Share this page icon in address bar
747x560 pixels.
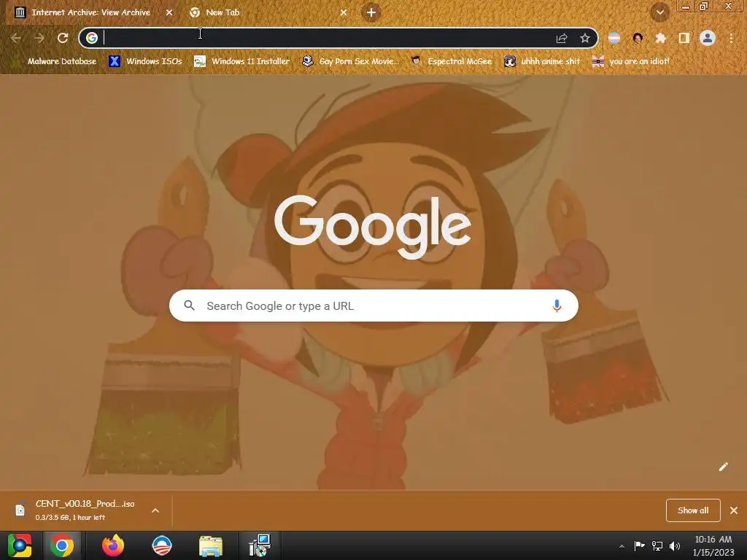point(562,38)
